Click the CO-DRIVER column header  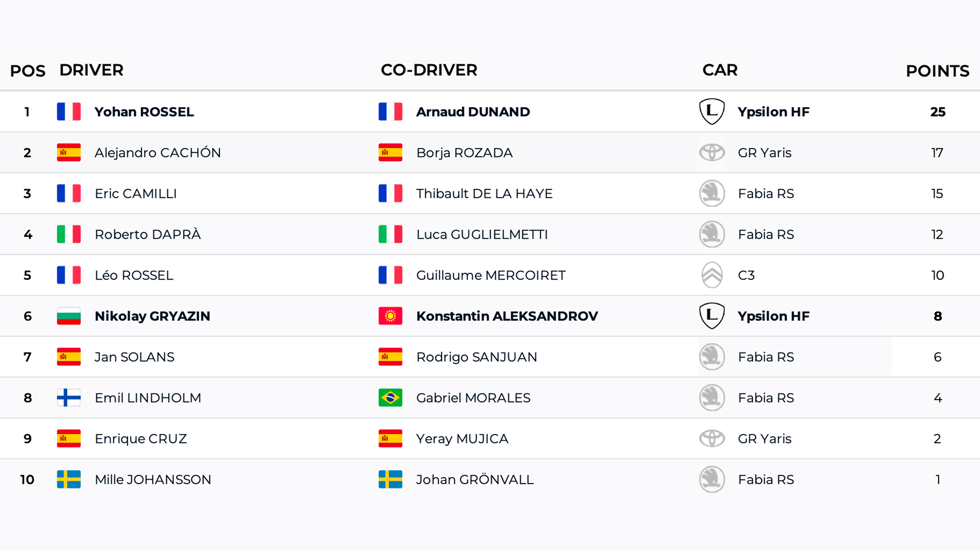[x=429, y=70]
